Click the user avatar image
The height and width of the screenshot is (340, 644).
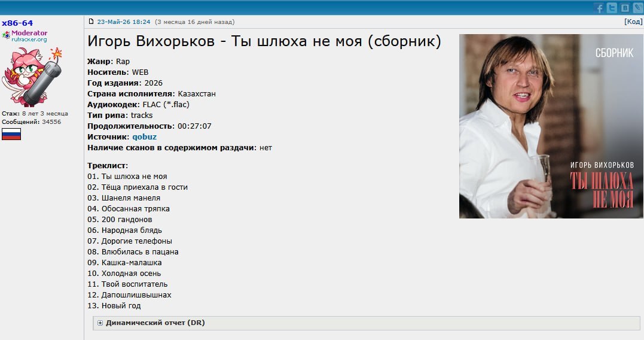[32, 77]
